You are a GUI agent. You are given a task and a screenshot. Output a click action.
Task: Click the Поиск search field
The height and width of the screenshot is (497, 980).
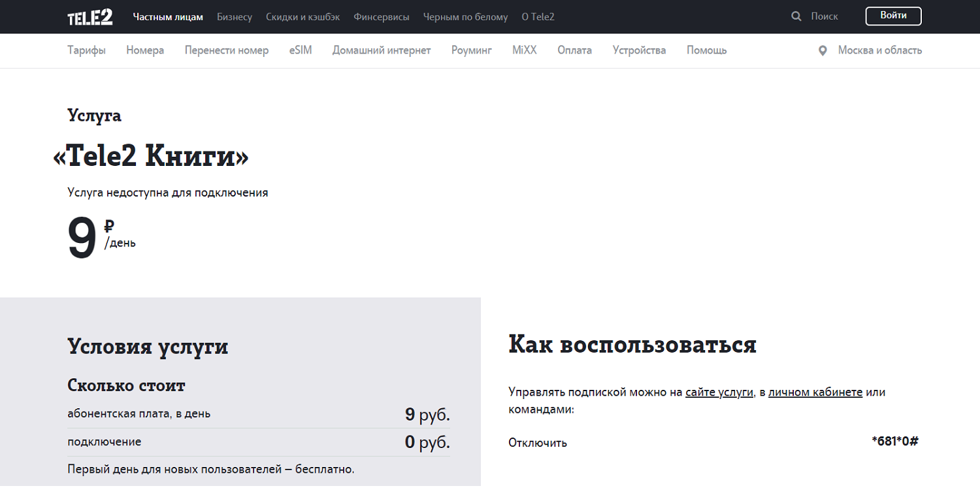coord(825,16)
